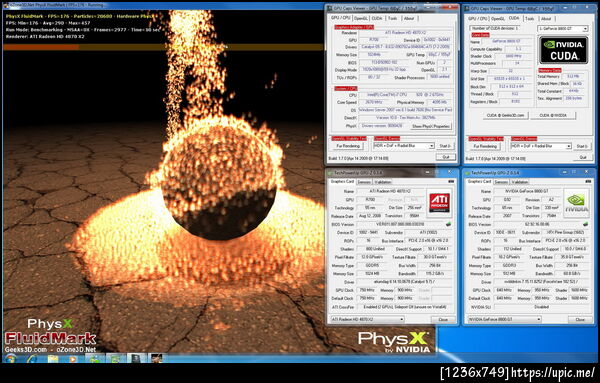
Task: Switch to GPU / CPU tab in right GPU Caps Viewer
Action: pos(478,18)
